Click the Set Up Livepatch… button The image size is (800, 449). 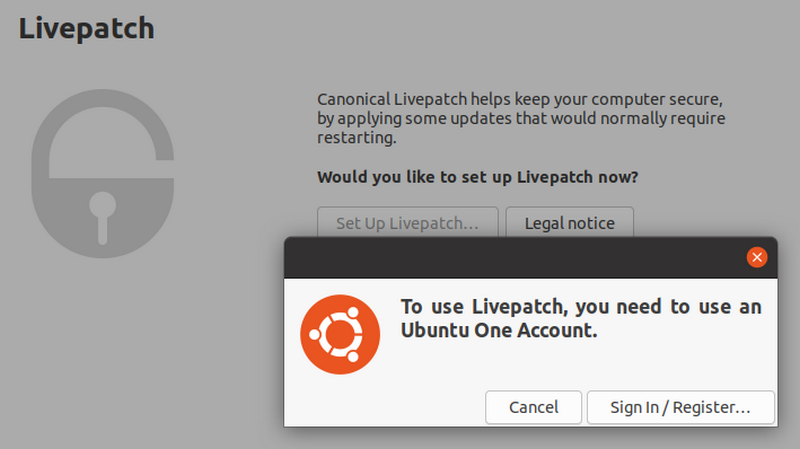click(408, 222)
